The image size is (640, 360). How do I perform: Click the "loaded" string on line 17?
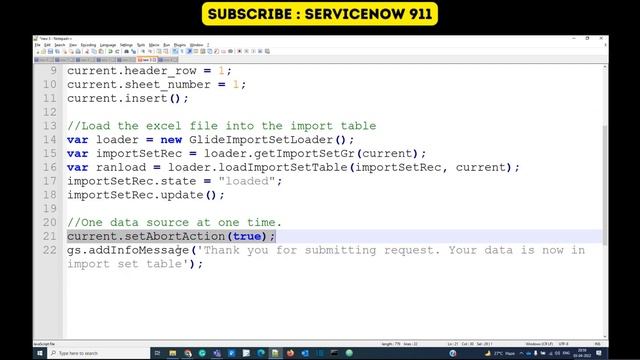pos(247,181)
